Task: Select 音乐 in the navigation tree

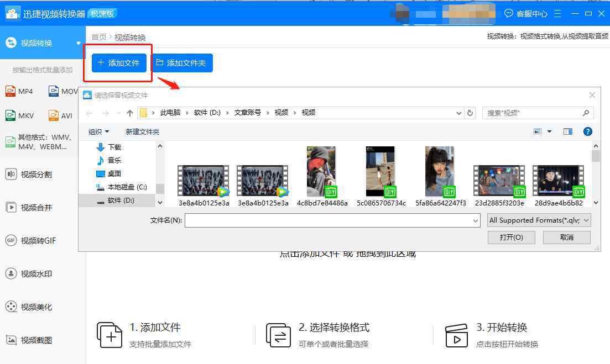Action: pyautogui.click(x=109, y=160)
